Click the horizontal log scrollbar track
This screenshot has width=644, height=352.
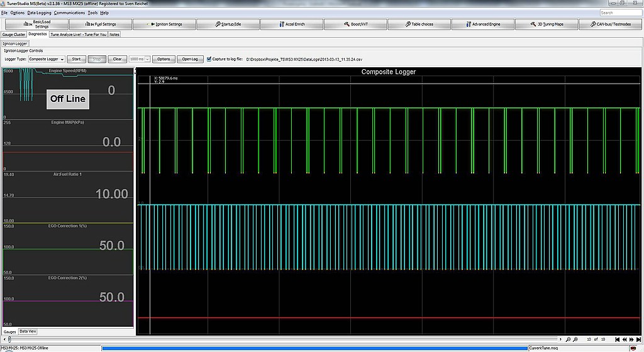click(283, 340)
